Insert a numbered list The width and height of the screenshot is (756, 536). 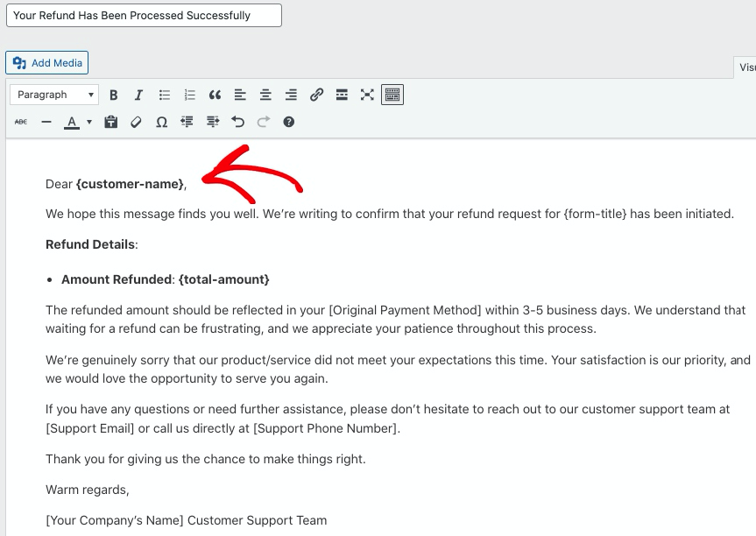coord(189,95)
